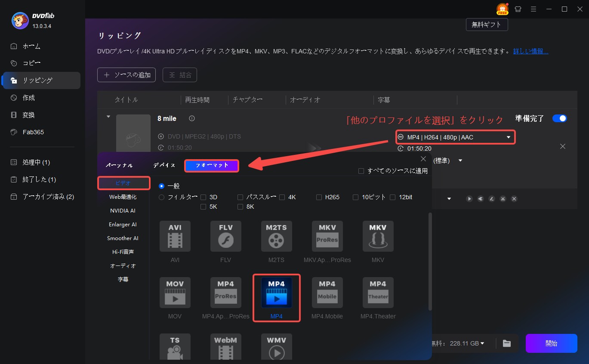This screenshot has height=364, width=589.
Task: Choose the M2TS format icon
Action: 277,236
